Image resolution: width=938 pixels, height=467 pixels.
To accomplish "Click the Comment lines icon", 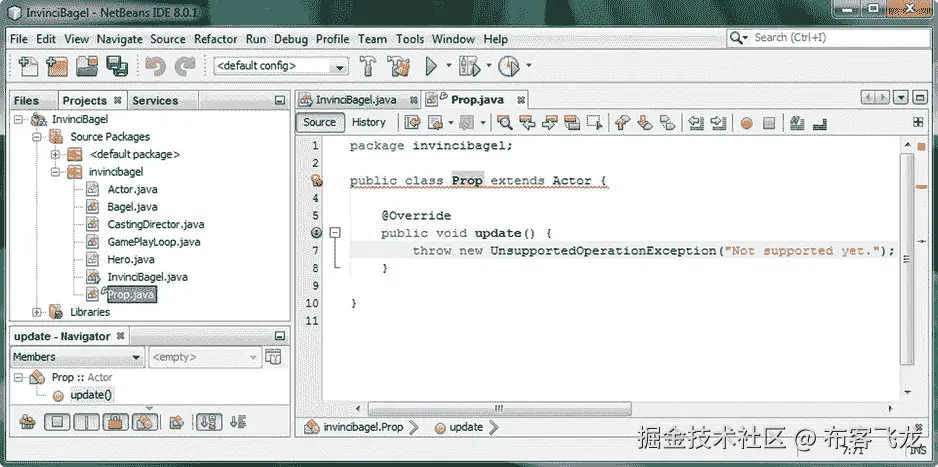I will [x=796, y=123].
